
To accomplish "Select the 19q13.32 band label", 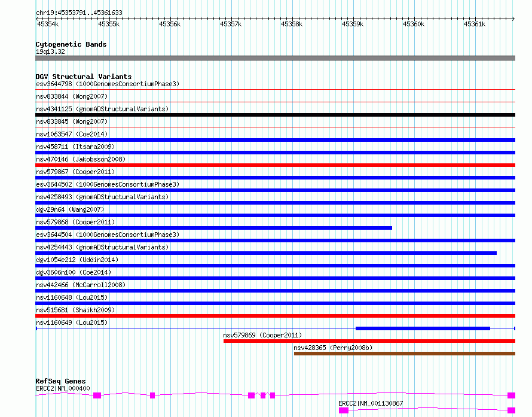I will tap(50, 51).
